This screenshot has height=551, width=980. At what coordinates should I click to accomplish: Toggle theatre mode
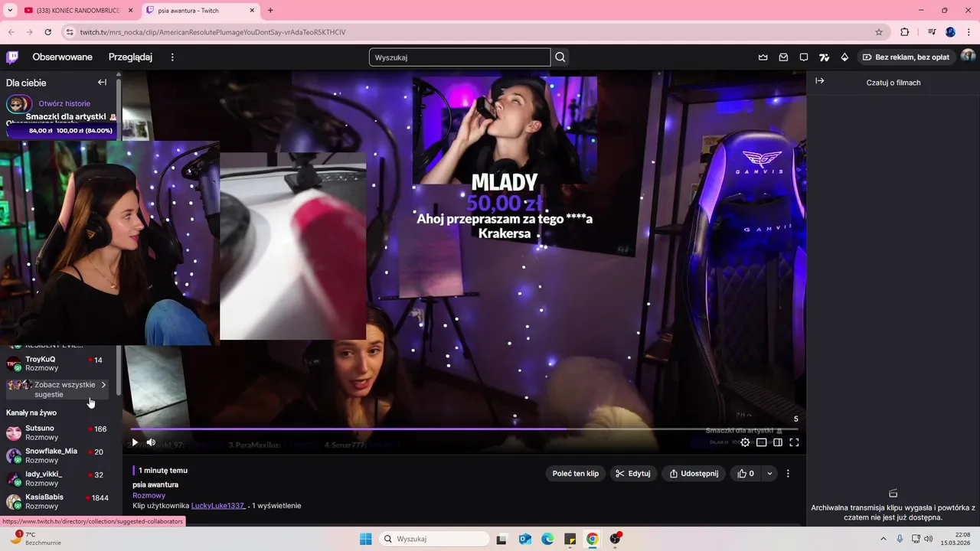[778, 442]
